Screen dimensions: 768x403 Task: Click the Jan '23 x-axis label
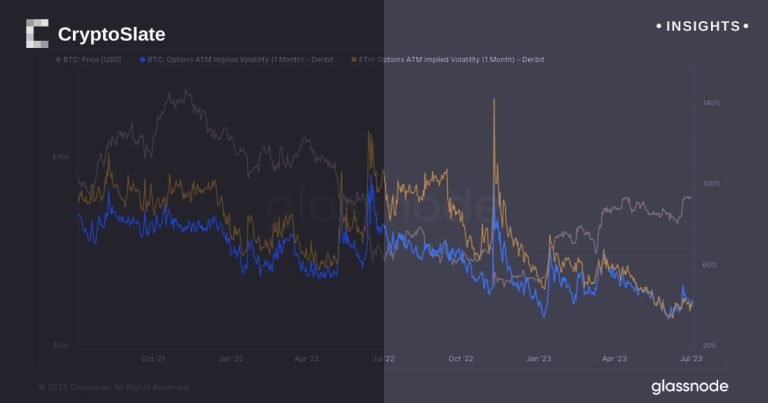[538, 357]
